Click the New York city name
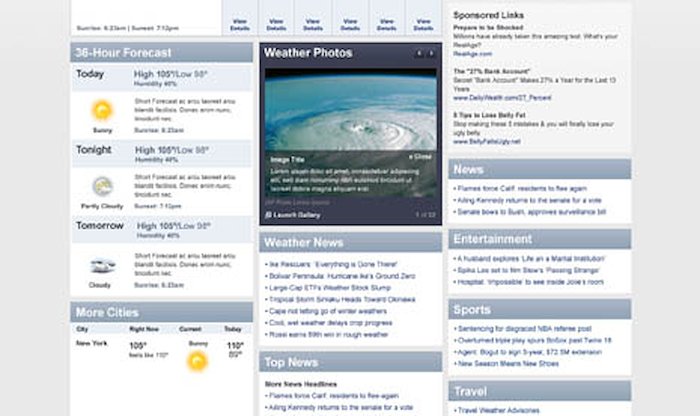700x416 pixels. point(92,343)
